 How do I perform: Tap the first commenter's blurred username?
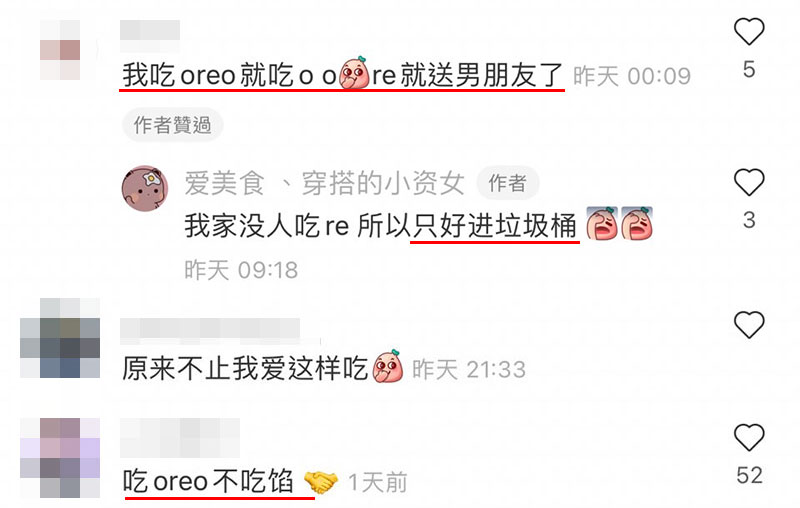[150, 35]
